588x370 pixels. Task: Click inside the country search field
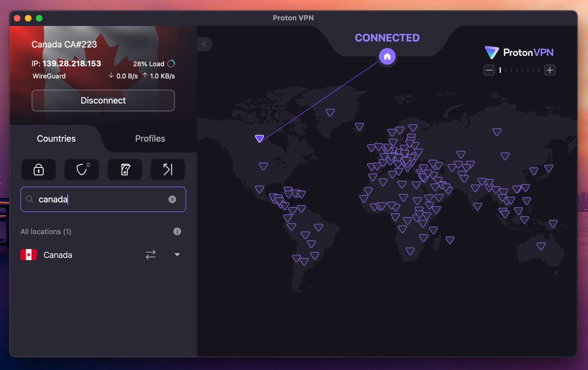coord(103,199)
